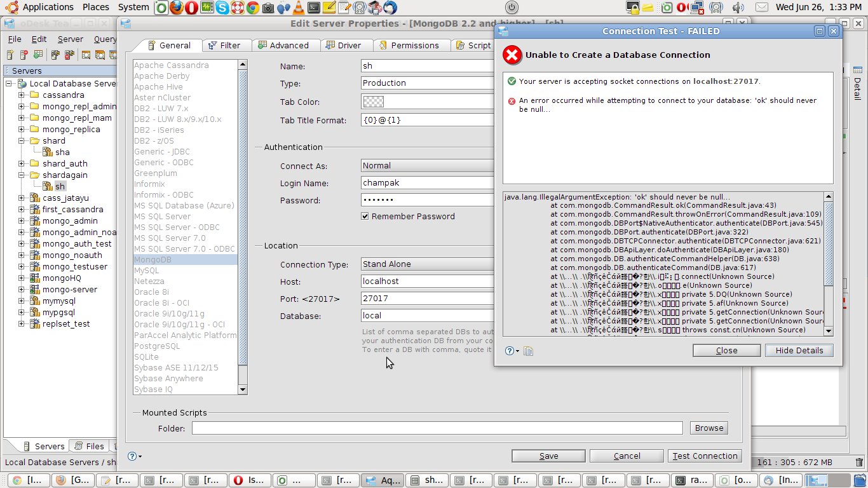Expand the cassandra folder node
868x488 pixels.
coord(21,95)
